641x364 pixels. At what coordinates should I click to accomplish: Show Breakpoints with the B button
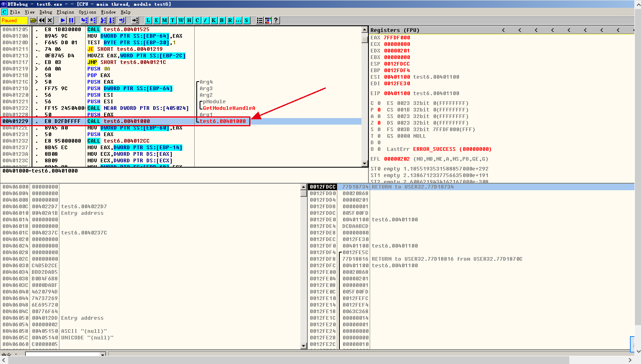(222, 20)
